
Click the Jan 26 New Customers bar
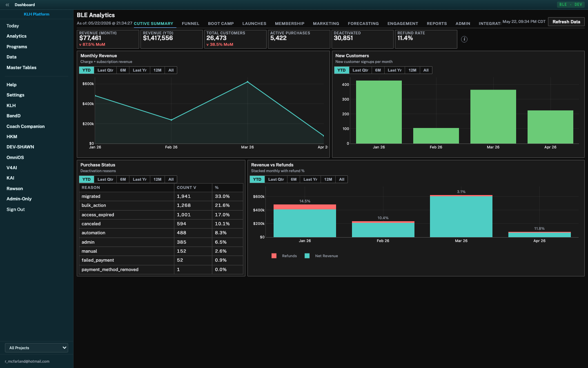pos(379,112)
